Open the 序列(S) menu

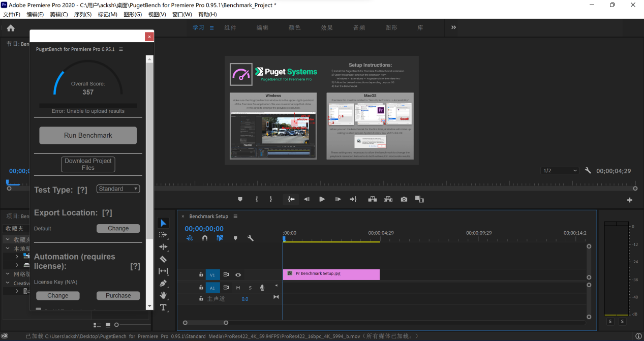[83, 14]
